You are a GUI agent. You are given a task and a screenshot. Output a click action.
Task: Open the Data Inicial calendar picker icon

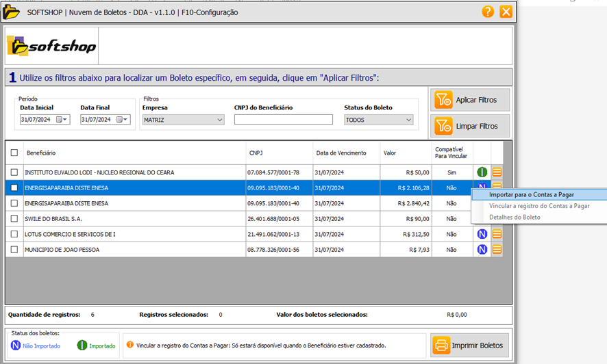click(x=60, y=120)
